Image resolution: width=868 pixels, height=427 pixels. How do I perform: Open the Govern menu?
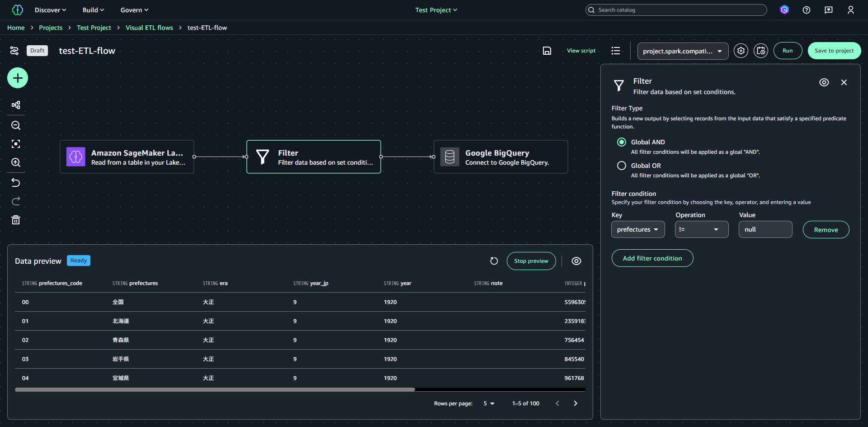[x=134, y=10]
